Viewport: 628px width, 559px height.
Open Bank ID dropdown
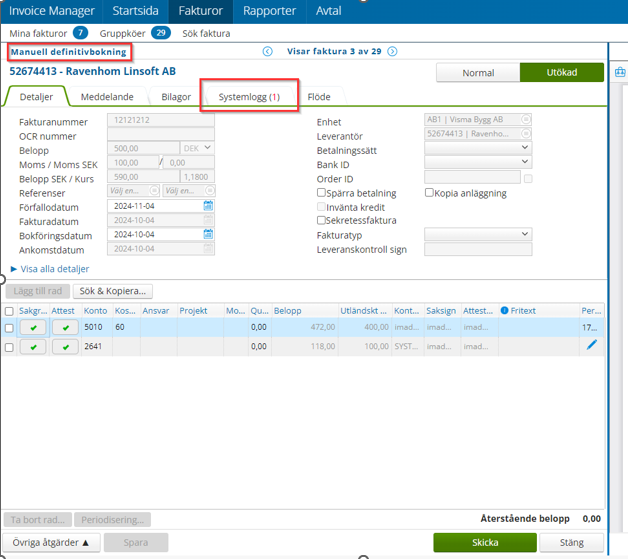478,162
